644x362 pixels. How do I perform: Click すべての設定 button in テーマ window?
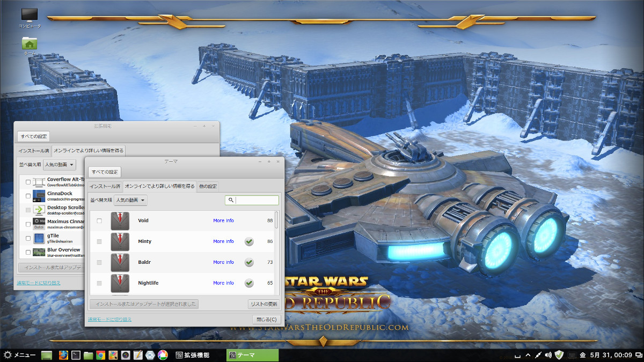pos(105,172)
